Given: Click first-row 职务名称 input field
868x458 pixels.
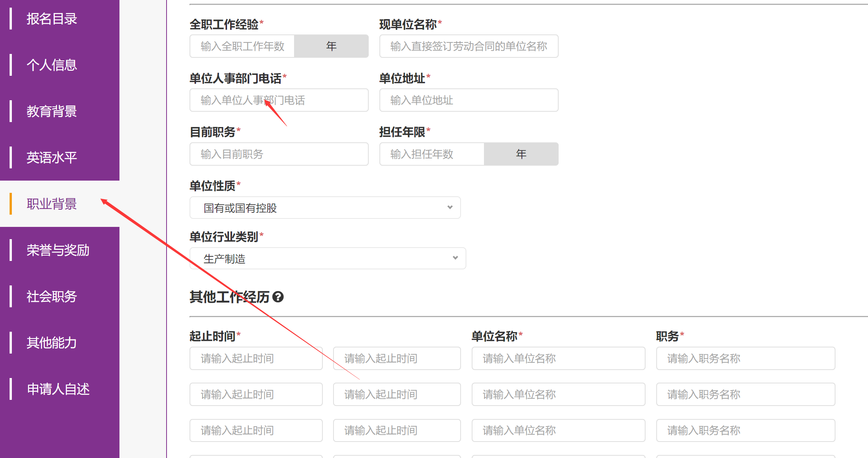Looking at the screenshot, I should pyautogui.click(x=745, y=359).
